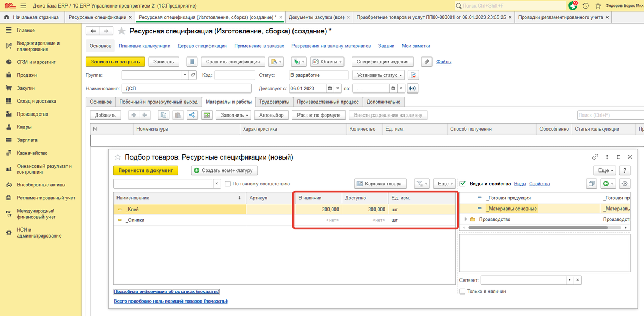
Task: Click the back arrow navigation button
Action: coord(93,31)
